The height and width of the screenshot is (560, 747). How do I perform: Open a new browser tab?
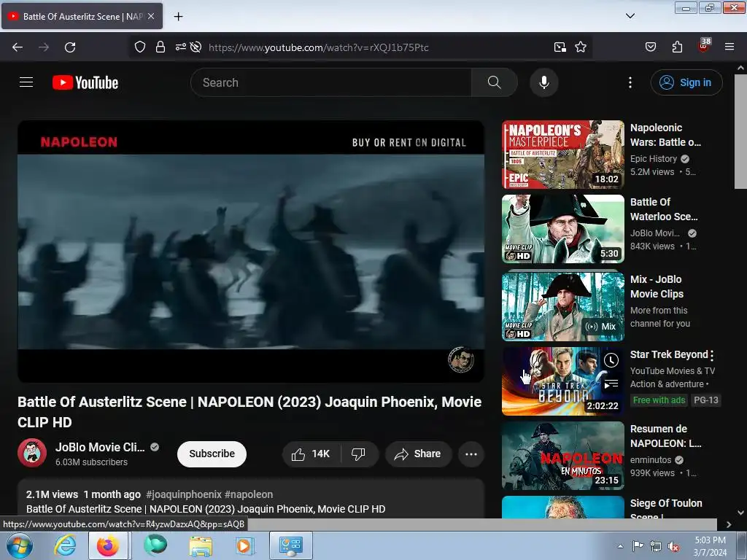click(178, 16)
